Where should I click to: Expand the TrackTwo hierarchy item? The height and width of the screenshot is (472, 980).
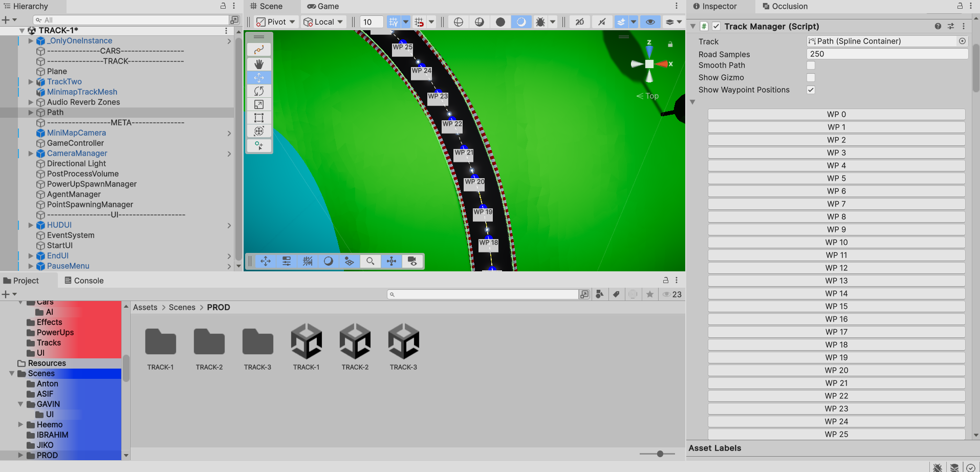click(x=31, y=82)
